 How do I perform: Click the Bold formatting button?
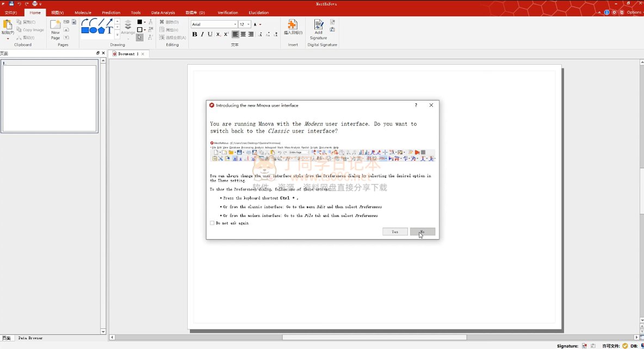195,34
